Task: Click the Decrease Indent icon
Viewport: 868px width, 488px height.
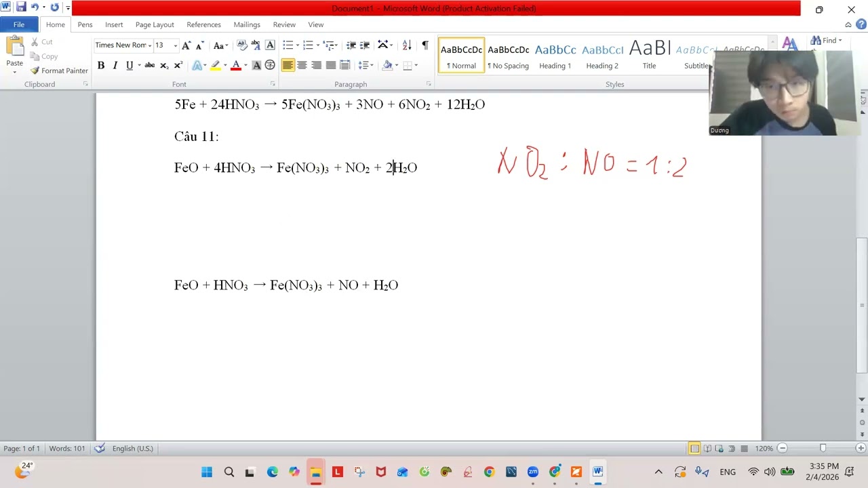Action: pyautogui.click(x=351, y=45)
